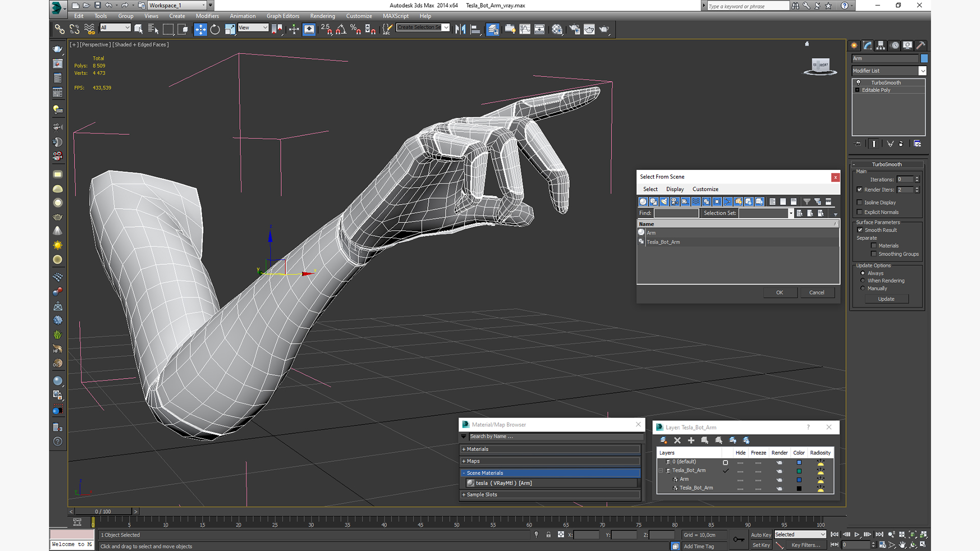Toggle the Render Iters checkbox

[x=860, y=190]
